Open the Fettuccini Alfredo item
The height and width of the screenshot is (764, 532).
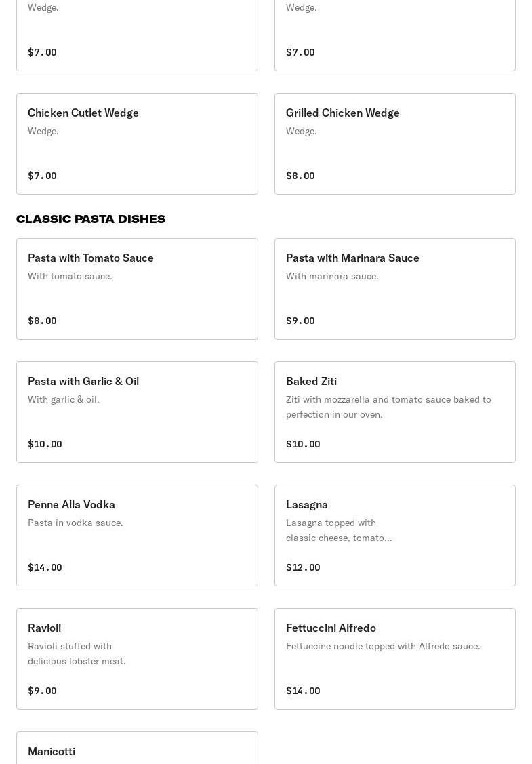[x=394, y=659]
